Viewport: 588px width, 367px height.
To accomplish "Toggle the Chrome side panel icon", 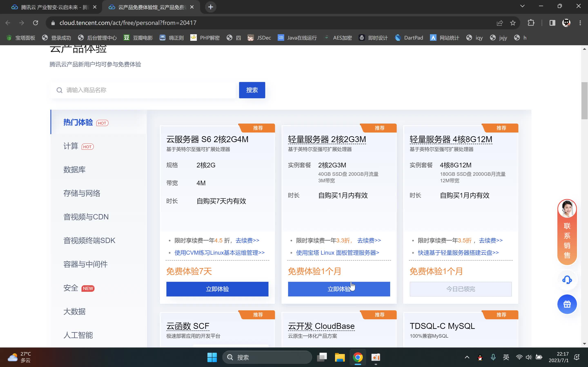I will [x=552, y=23].
